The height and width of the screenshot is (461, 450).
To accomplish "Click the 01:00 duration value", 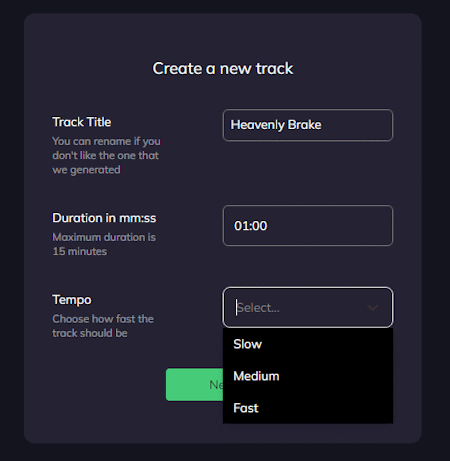I will (x=251, y=226).
